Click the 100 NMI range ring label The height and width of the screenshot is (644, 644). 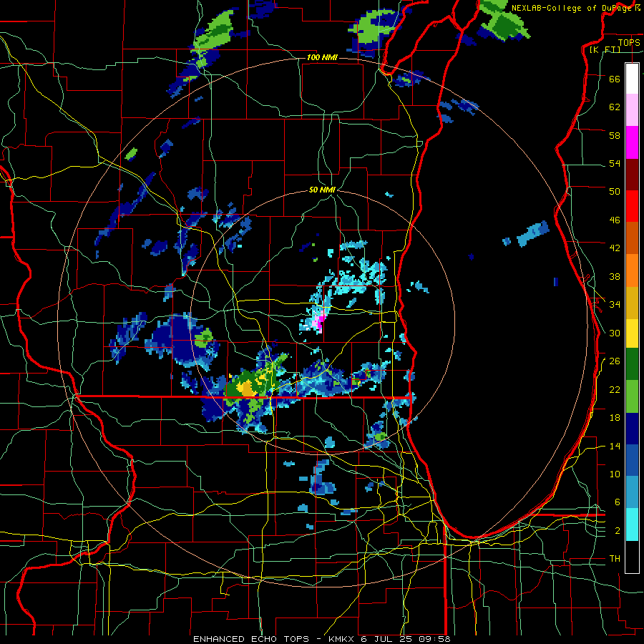(322, 57)
